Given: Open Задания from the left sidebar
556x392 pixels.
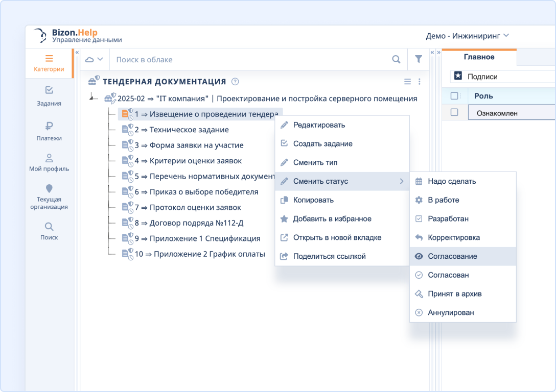Looking at the screenshot, I should pos(49,96).
